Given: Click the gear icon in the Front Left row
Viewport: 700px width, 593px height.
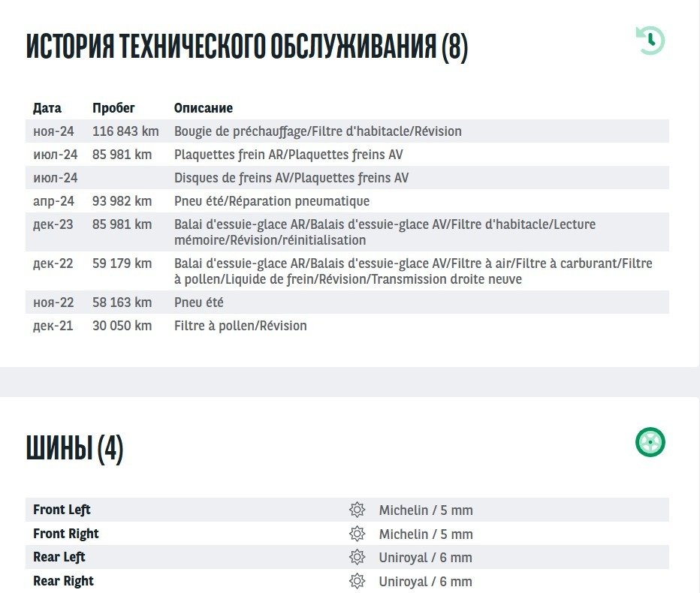Looking at the screenshot, I should coord(357,510).
